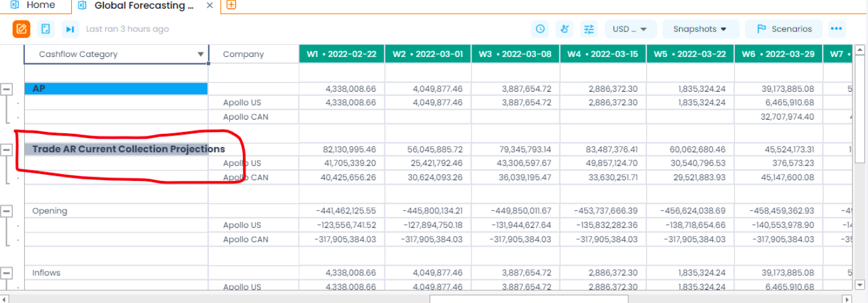Click the orange edit pencil icon
The width and height of the screenshot is (868, 303).
coord(22,29)
